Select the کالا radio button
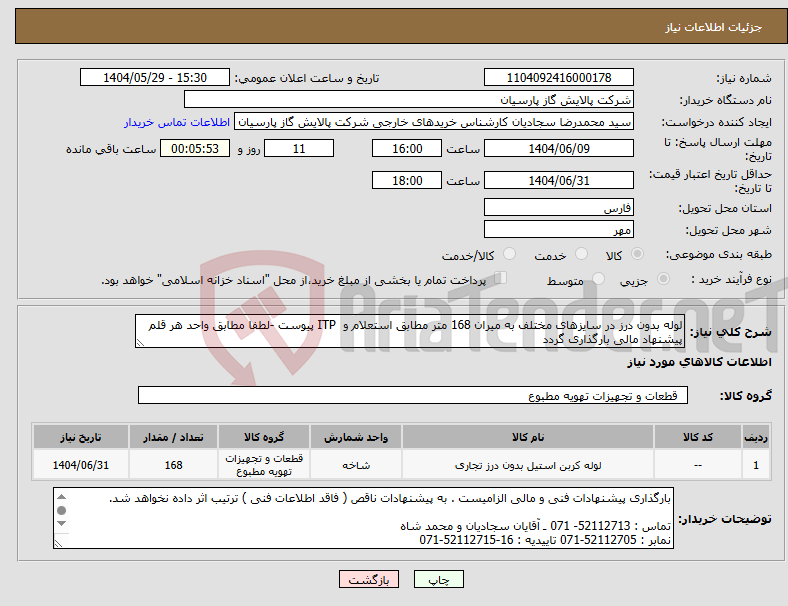Viewport: 788px width, 606px height. click(637, 254)
